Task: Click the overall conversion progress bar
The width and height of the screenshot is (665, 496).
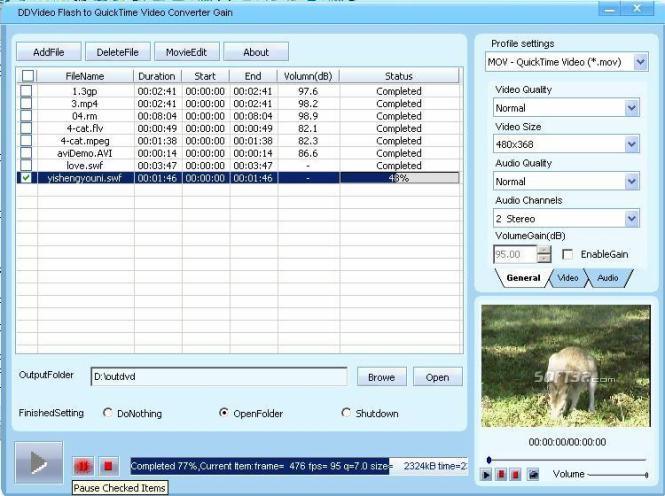Action: 299,466
